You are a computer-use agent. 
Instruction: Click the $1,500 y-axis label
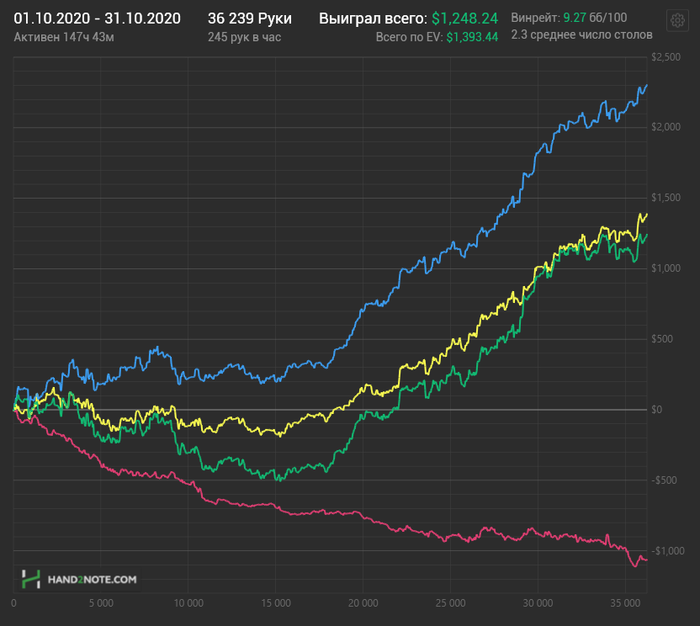(666, 198)
